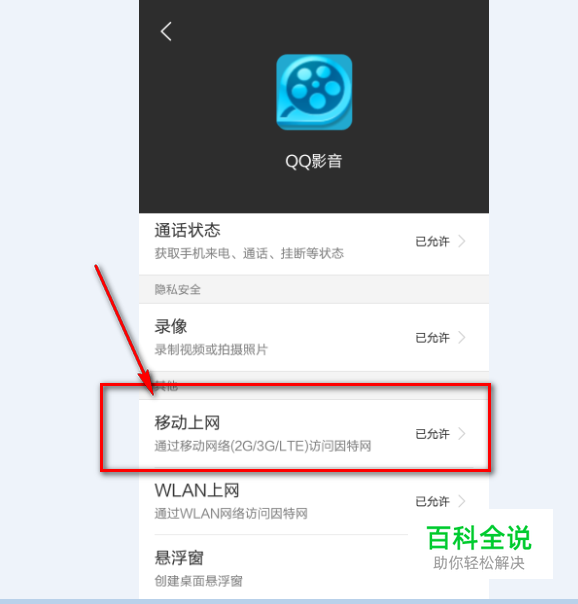This screenshot has height=604, width=578.
Task: Click the QQ影音 app name text
Action: click(x=313, y=161)
